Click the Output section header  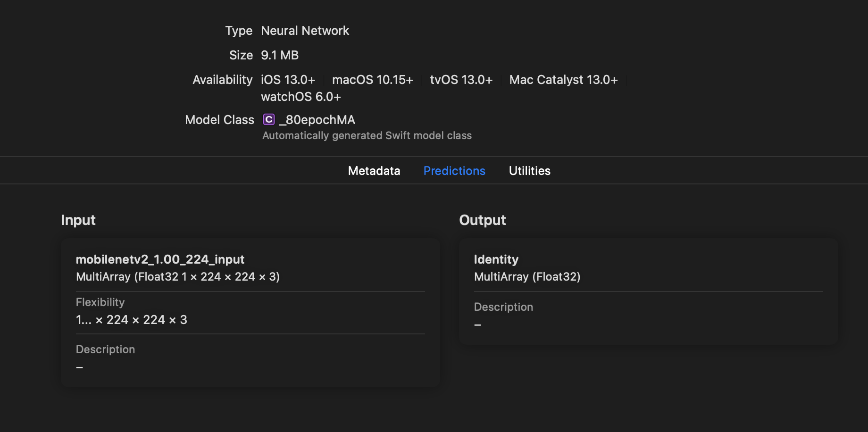pos(482,220)
